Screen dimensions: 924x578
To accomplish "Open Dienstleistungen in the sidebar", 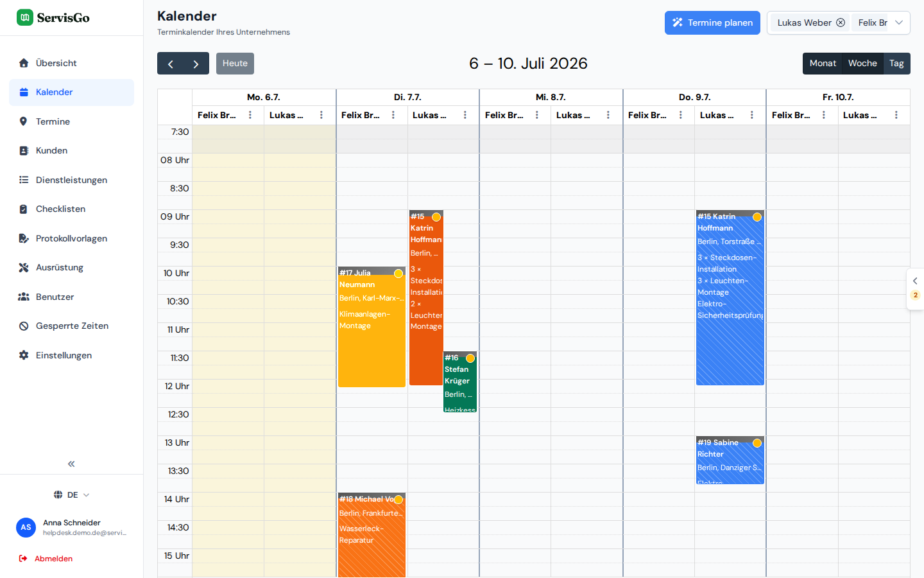I will 71,180.
